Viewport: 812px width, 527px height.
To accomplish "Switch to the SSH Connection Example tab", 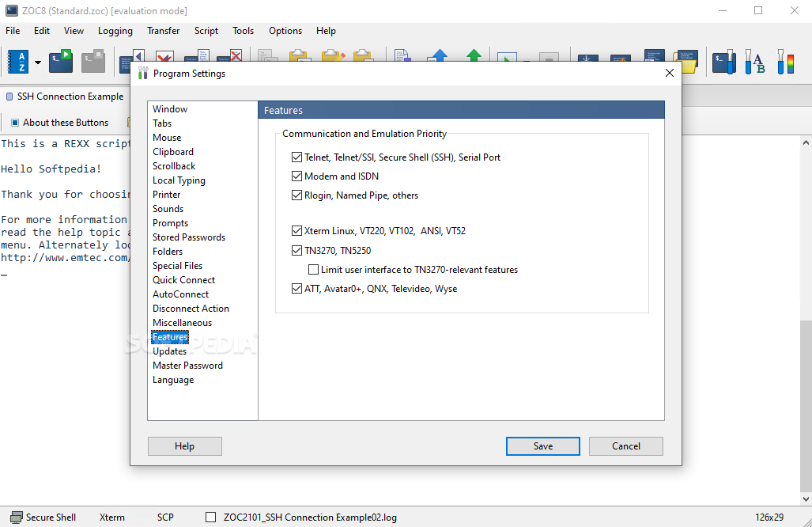I will 65,97.
